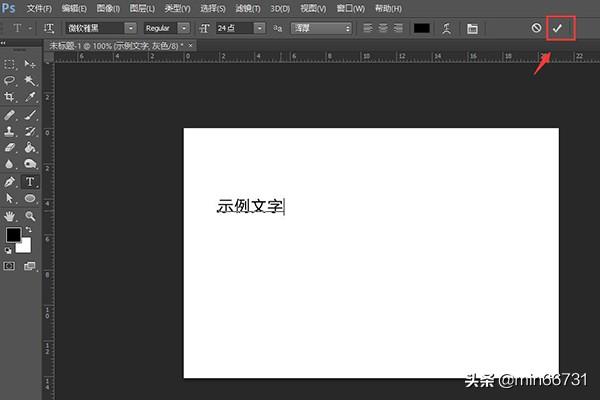Open the Type tool preset picker

point(20,28)
